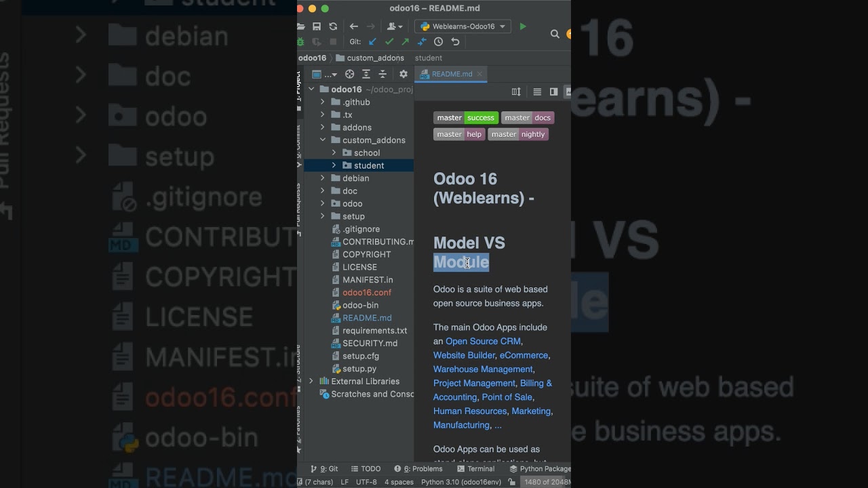Select setup.cfg file

click(361, 356)
